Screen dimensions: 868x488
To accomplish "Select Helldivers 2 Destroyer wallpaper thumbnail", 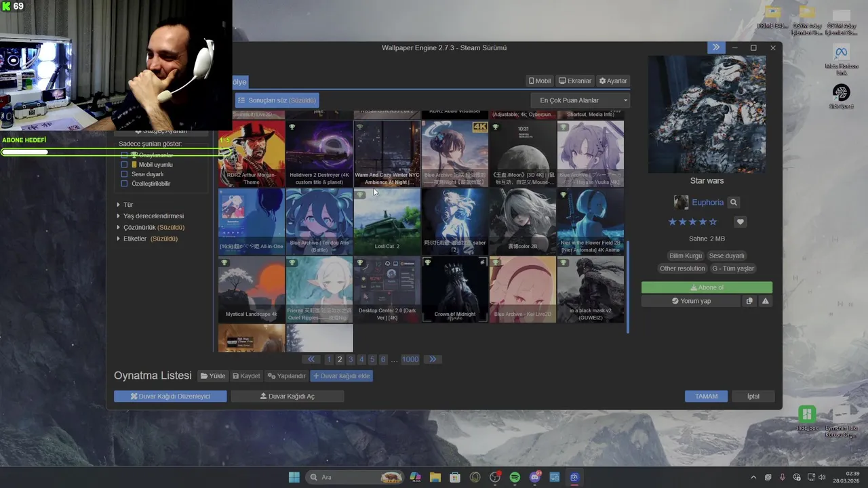I will (x=319, y=154).
